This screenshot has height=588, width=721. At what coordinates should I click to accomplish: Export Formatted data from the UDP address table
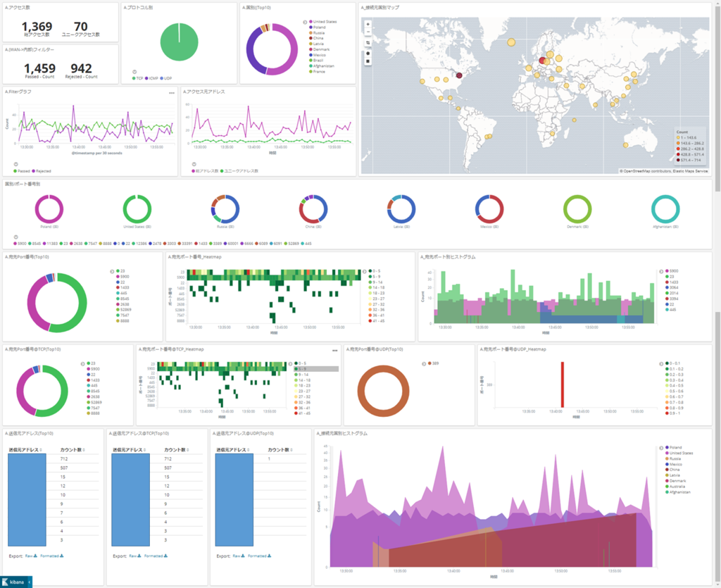259,556
